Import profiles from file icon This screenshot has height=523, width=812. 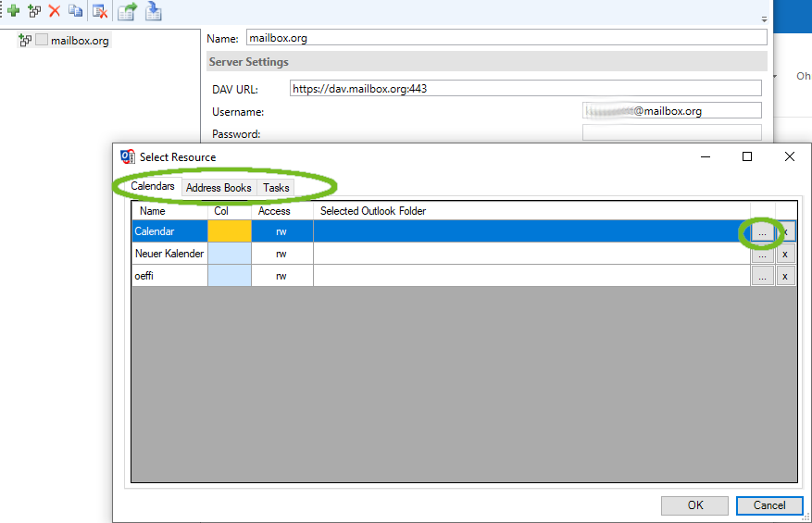(x=154, y=11)
